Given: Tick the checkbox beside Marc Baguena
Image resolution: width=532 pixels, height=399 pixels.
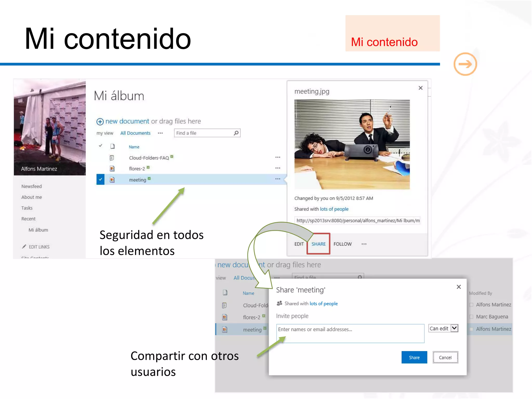Looking at the screenshot, I should 471,317.
